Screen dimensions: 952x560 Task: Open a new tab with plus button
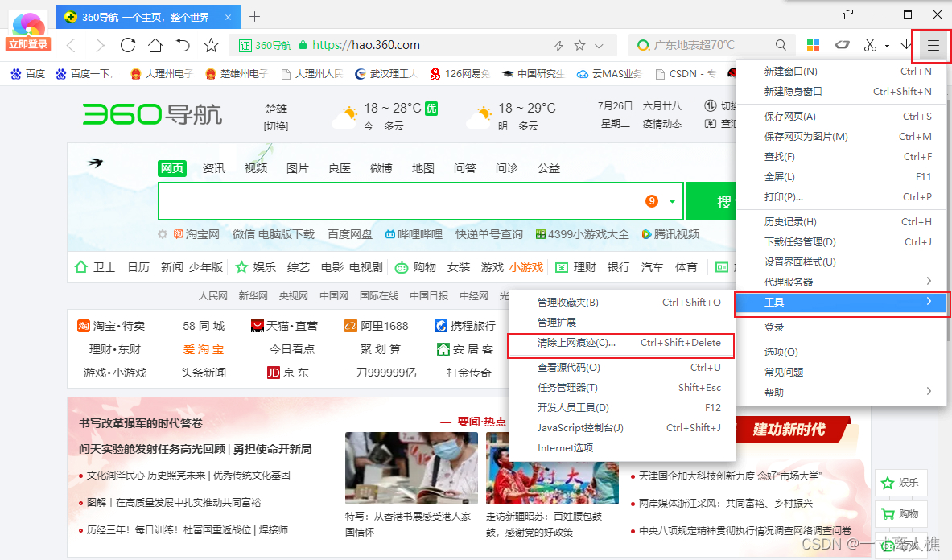pyautogui.click(x=254, y=17)
